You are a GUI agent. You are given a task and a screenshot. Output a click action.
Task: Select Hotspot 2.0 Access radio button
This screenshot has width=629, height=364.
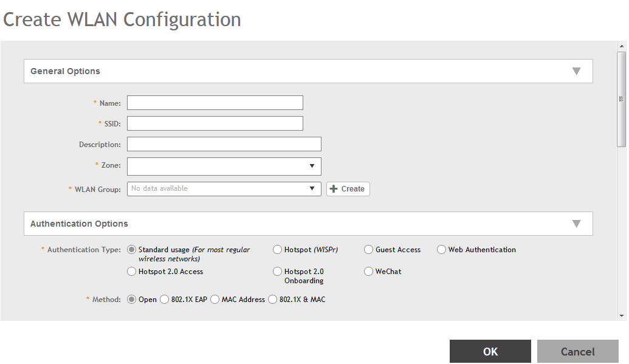(x=131, y=272)
